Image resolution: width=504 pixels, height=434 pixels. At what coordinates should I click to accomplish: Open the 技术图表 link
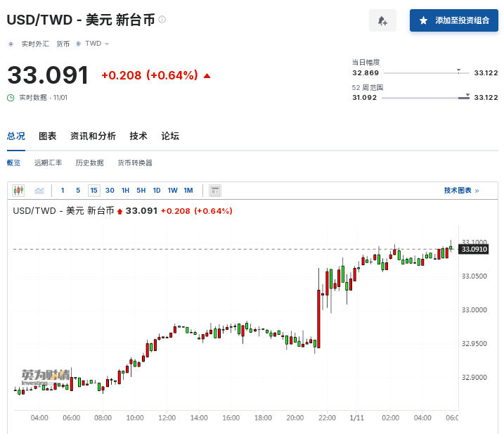click(462, 191)
